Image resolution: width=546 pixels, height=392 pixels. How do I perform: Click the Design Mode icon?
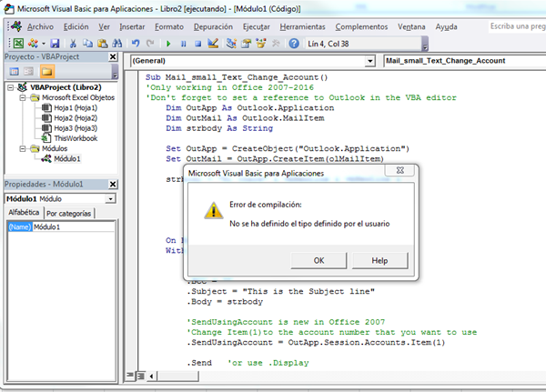click(x=211, y=43)
